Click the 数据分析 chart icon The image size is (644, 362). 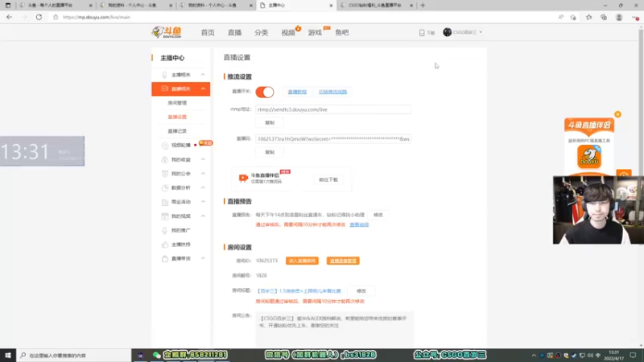[x=165, y=188]
